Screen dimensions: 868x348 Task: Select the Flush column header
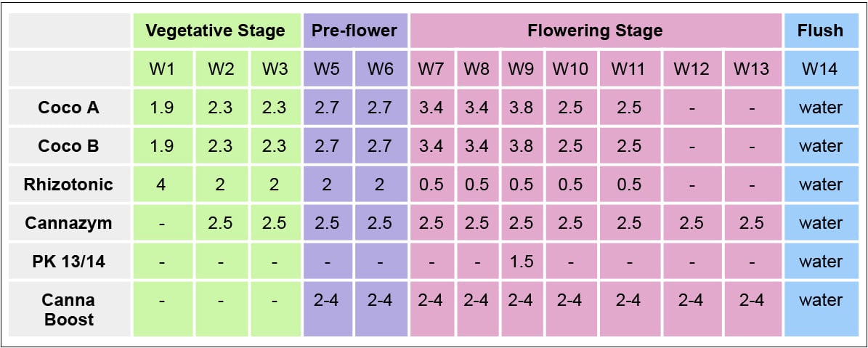pyautogui.click(x=820, y=31)
